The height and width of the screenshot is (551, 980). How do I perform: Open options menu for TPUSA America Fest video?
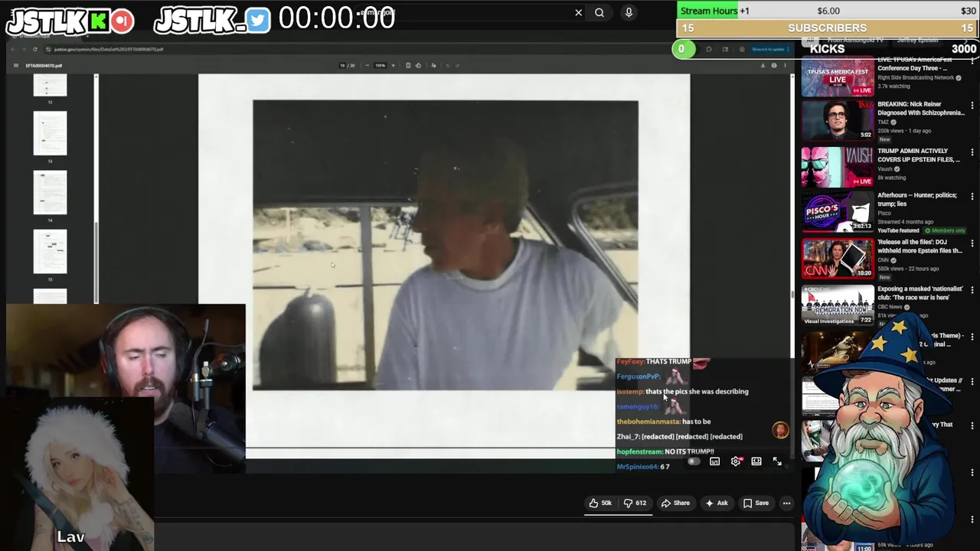pos(972,62)
